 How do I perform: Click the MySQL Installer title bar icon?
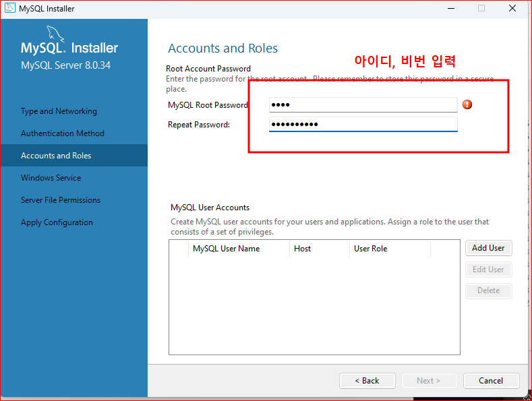pos(10,8)
